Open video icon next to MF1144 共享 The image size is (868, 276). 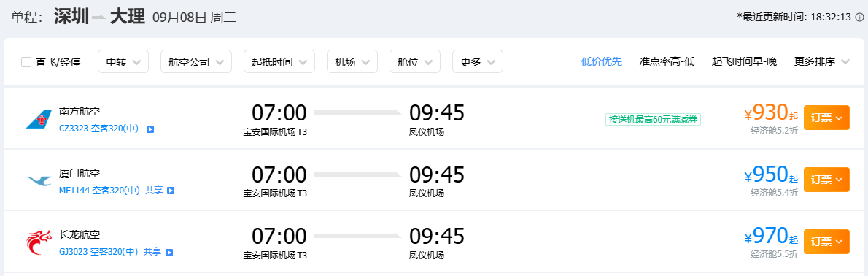[x=171, y=191]
